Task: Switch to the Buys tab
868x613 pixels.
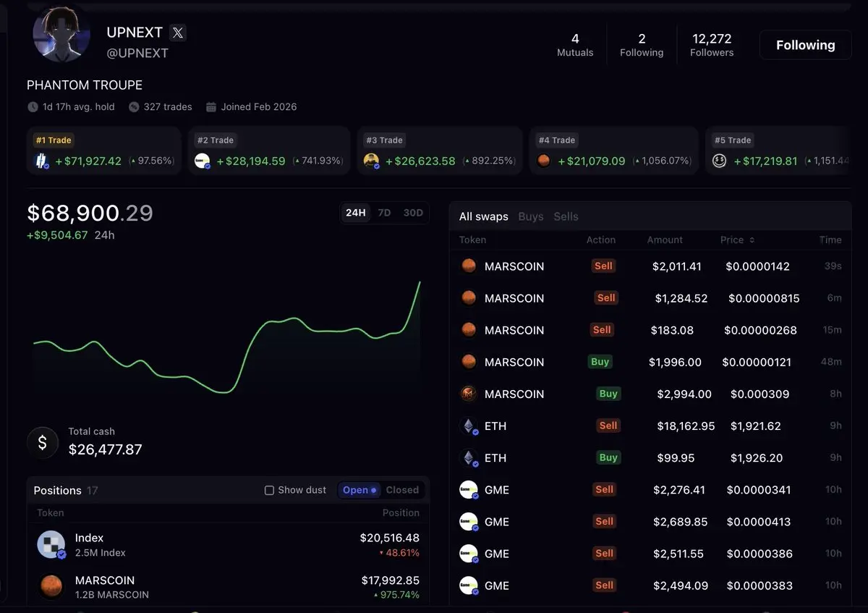Action: point(531,216)
